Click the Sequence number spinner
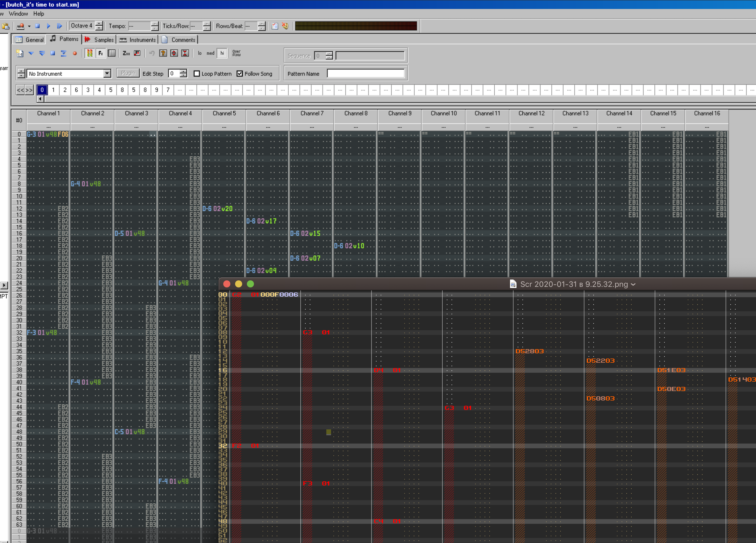 coord(329,56)
